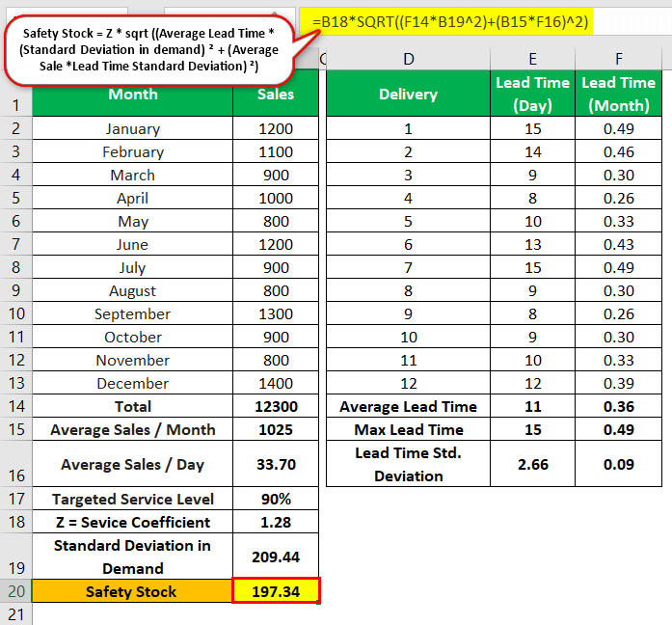
Task: Click September sales value 1300
Action: pos(276,313)
